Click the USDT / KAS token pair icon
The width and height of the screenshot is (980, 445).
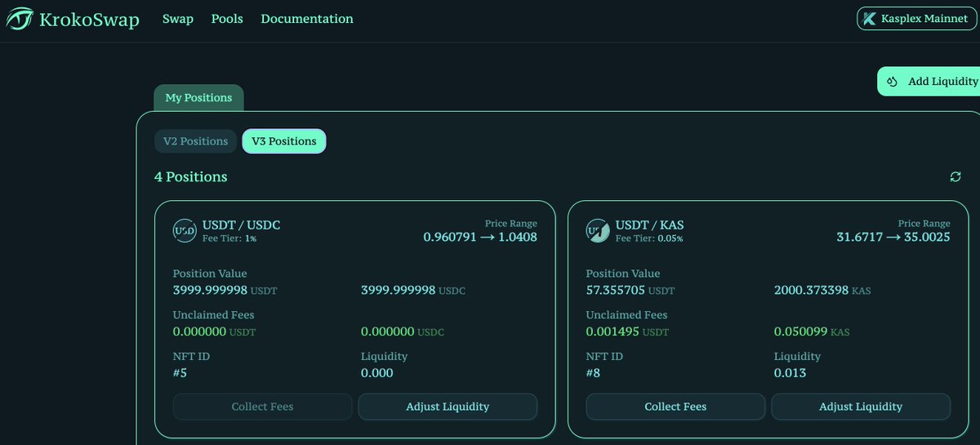tap(598, 231)
